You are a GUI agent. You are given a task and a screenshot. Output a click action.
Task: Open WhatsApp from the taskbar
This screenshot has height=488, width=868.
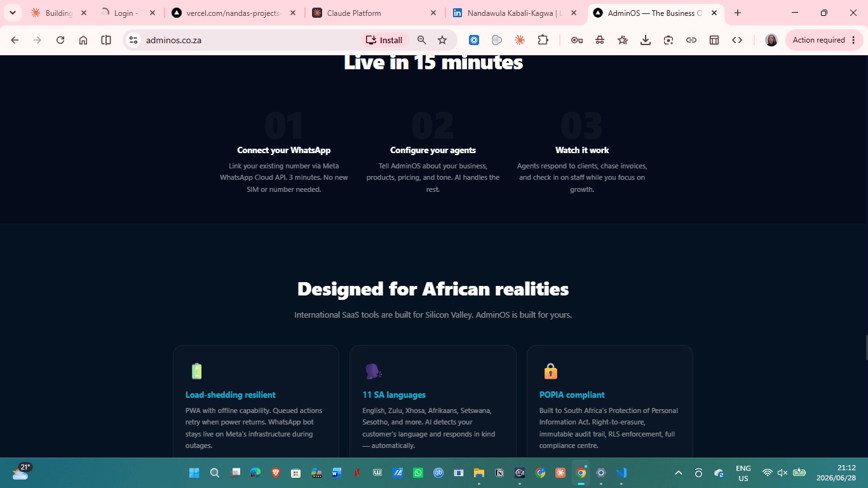pos(417,473)
